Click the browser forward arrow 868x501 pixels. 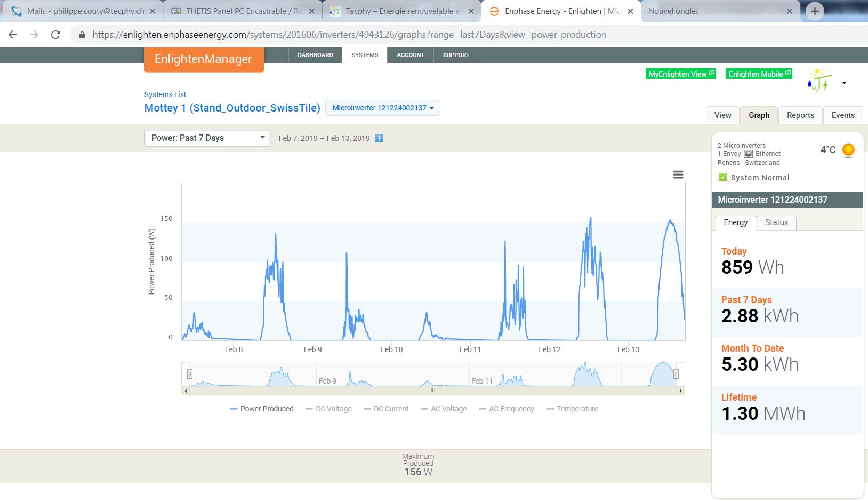(x=34, y=35)
